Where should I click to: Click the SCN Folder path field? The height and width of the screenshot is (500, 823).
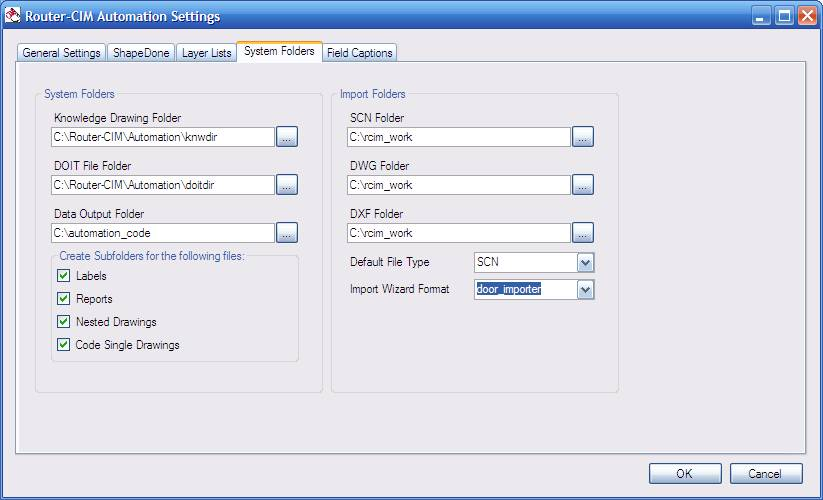coord(459,137)
